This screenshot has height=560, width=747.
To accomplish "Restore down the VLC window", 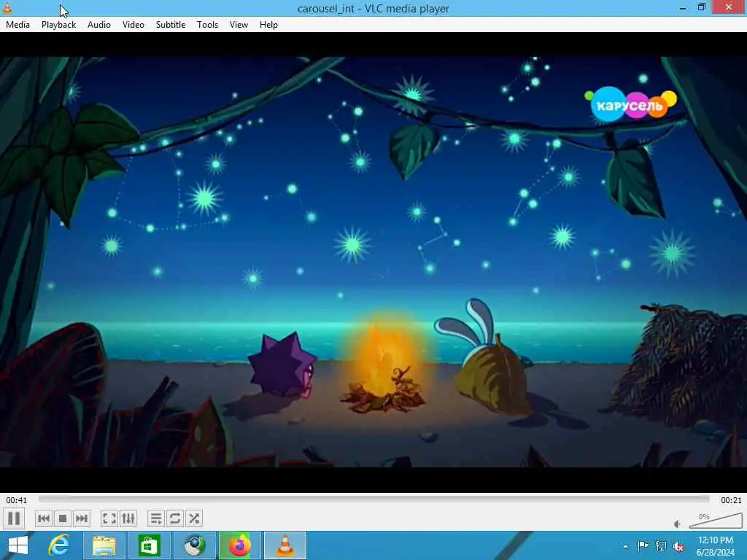I will [x=701, y=7].
